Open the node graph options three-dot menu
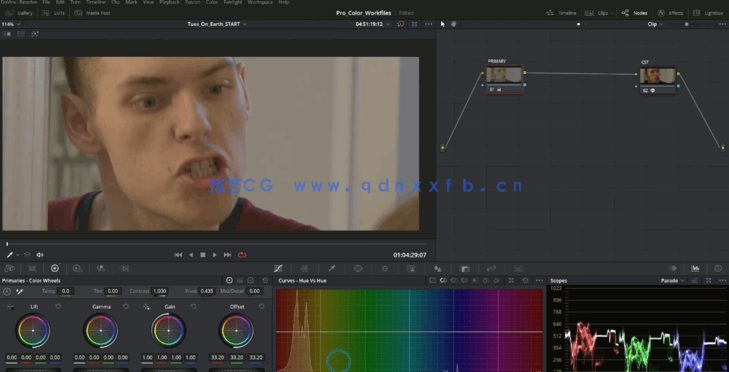Image resolution: width=729 pixels, height=372 pixels. pos(721,24)
